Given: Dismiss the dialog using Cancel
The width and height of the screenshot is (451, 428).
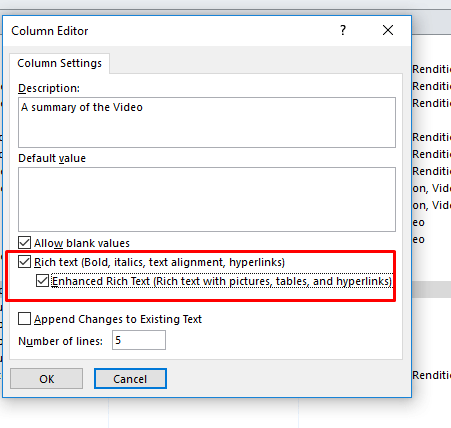Looking at the screenshot, I should tap(130, 379).
